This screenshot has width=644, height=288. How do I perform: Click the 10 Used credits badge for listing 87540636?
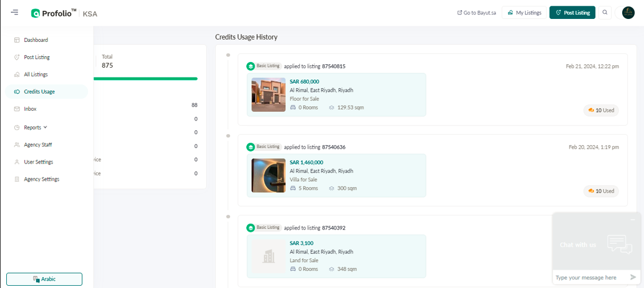coord(601,191)
